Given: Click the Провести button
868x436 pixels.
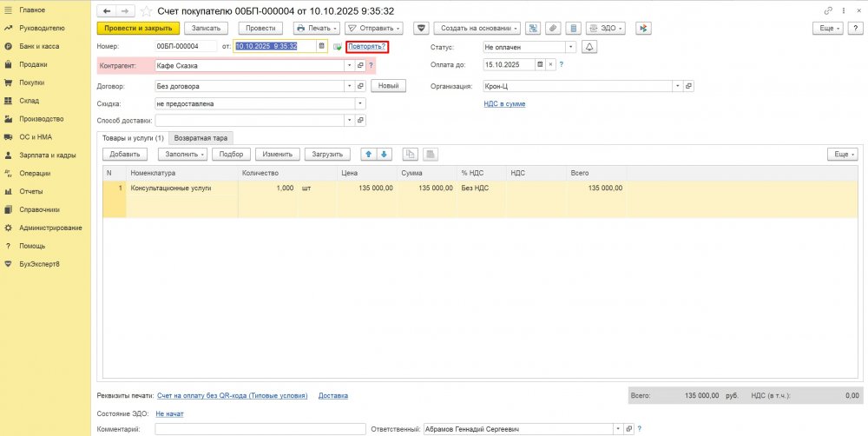Looking at the screenshot, I should (x=260, y=28).
